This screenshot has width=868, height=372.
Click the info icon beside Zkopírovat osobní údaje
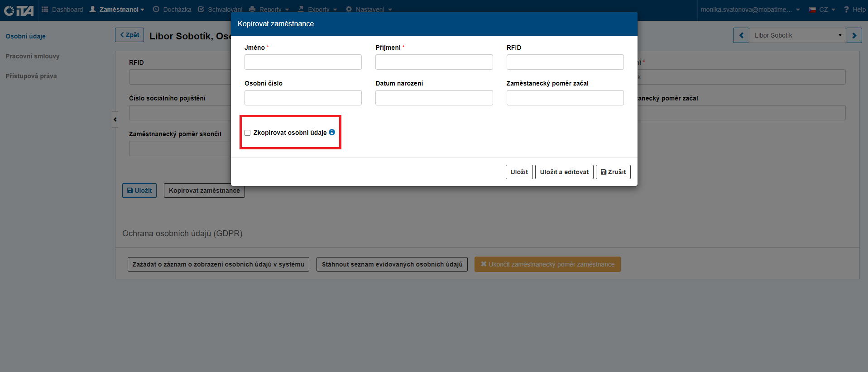coord(332,132)
